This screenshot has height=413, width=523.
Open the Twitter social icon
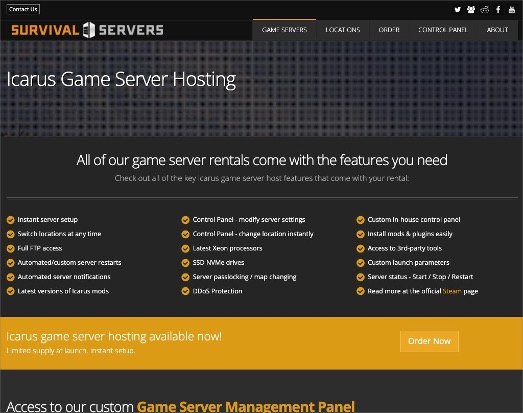click(458, 10)
